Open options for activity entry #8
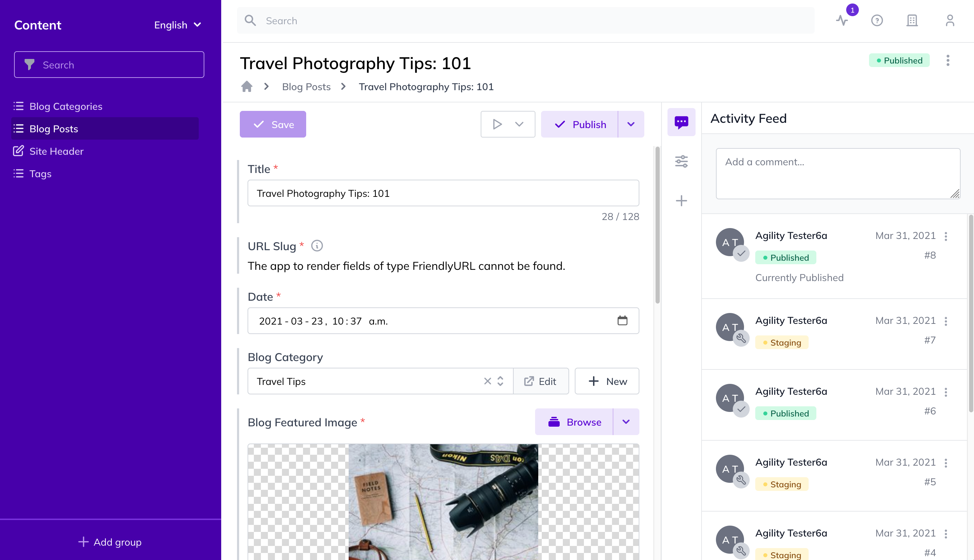974x560 pixels. 946,236
